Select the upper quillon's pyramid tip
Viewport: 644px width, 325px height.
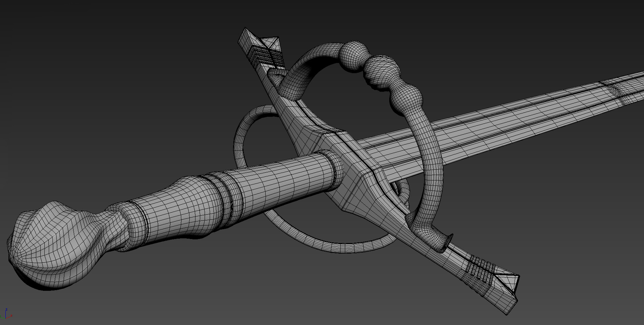click(271, 43)
